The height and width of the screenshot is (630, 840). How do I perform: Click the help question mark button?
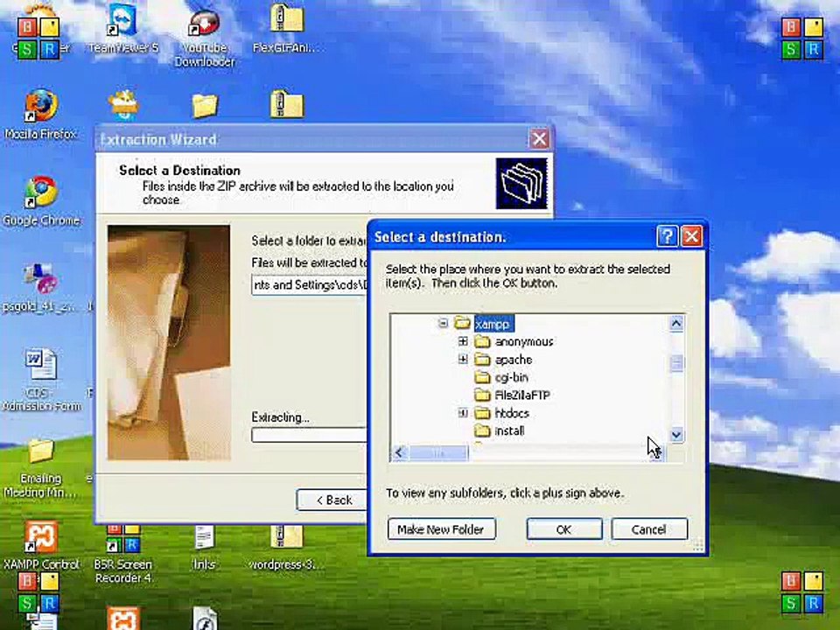[x=667, y=236]
